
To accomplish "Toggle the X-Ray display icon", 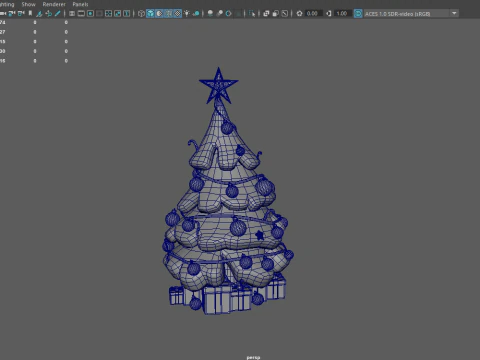I will 266,13.
